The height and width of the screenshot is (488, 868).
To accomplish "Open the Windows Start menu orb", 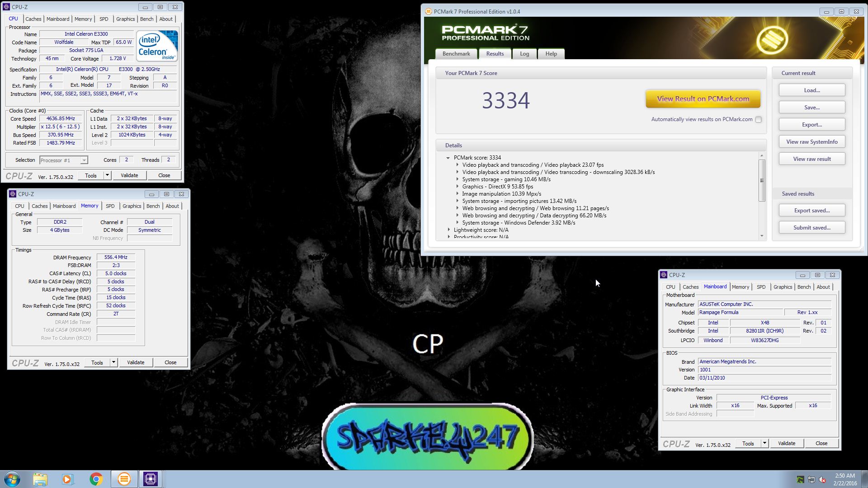I will click(12, 479).
